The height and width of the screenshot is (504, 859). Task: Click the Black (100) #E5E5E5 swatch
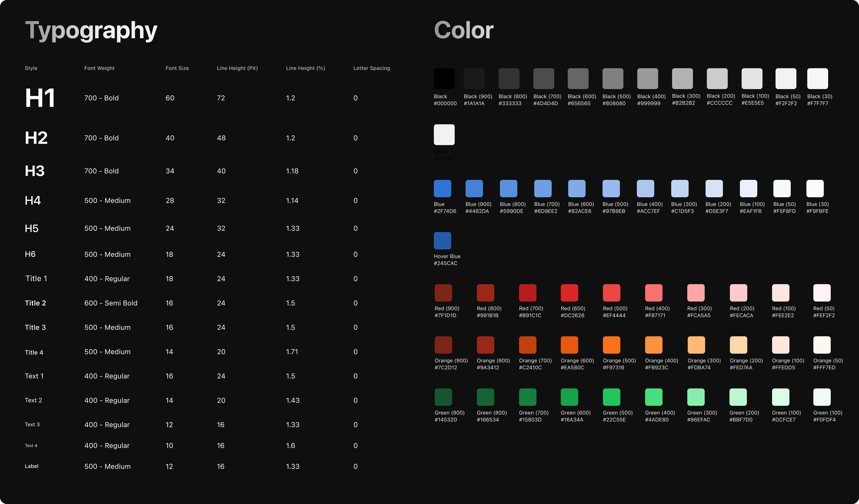point(752,78)
